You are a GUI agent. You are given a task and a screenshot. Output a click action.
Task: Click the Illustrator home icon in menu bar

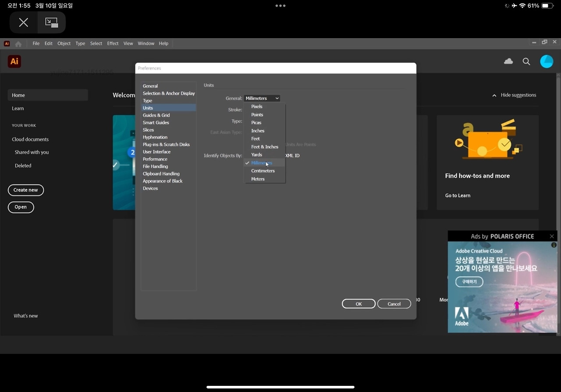(18, 44)
